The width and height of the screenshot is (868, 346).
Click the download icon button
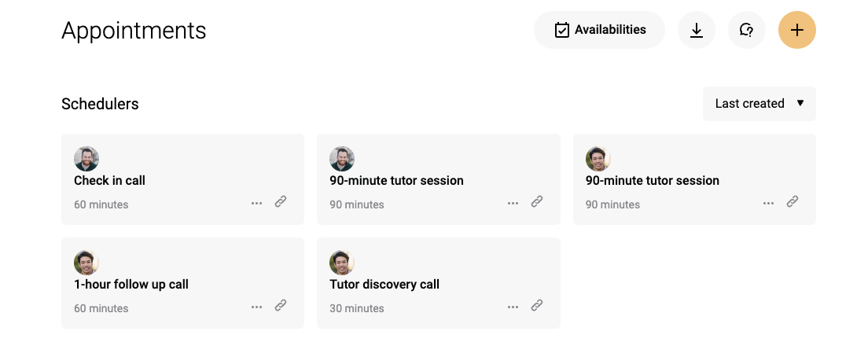tap(697, 30)
